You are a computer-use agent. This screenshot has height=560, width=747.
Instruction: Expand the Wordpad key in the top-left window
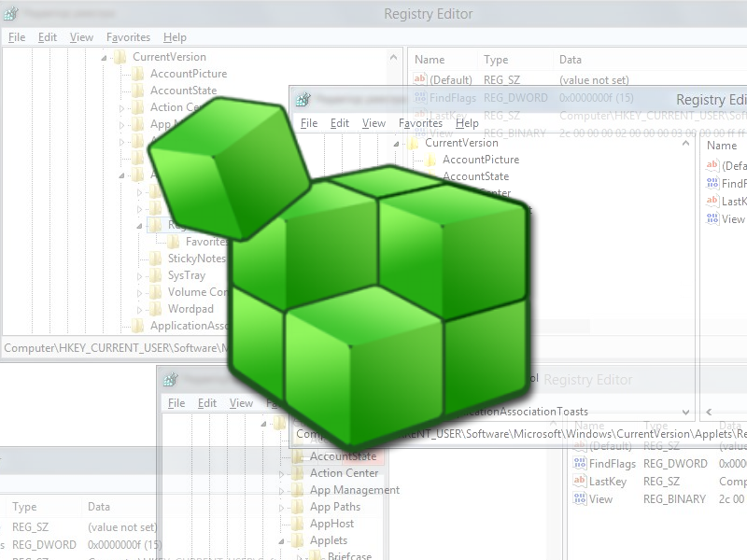coord(139,310)
